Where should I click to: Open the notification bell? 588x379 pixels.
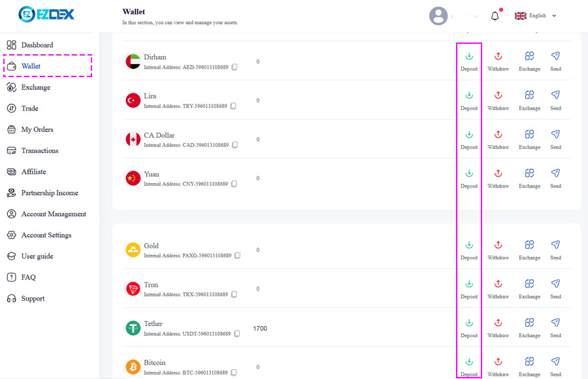pyautogui.click(x=495, y=16)
